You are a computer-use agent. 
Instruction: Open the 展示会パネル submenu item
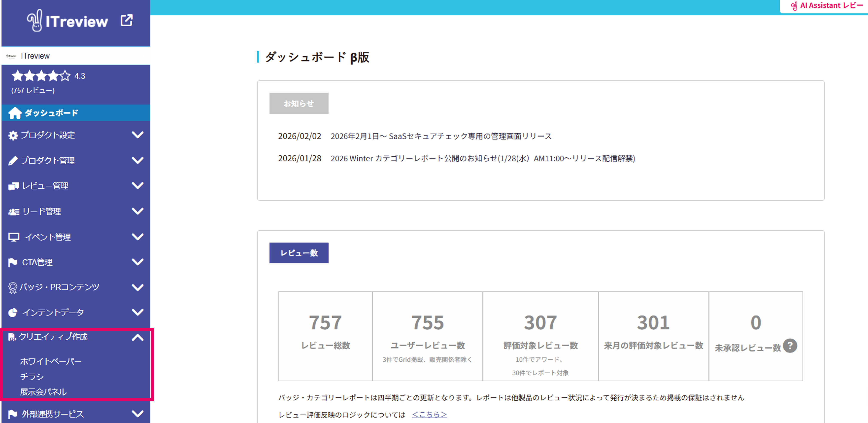pyautogui.click(x=43, y=392)
